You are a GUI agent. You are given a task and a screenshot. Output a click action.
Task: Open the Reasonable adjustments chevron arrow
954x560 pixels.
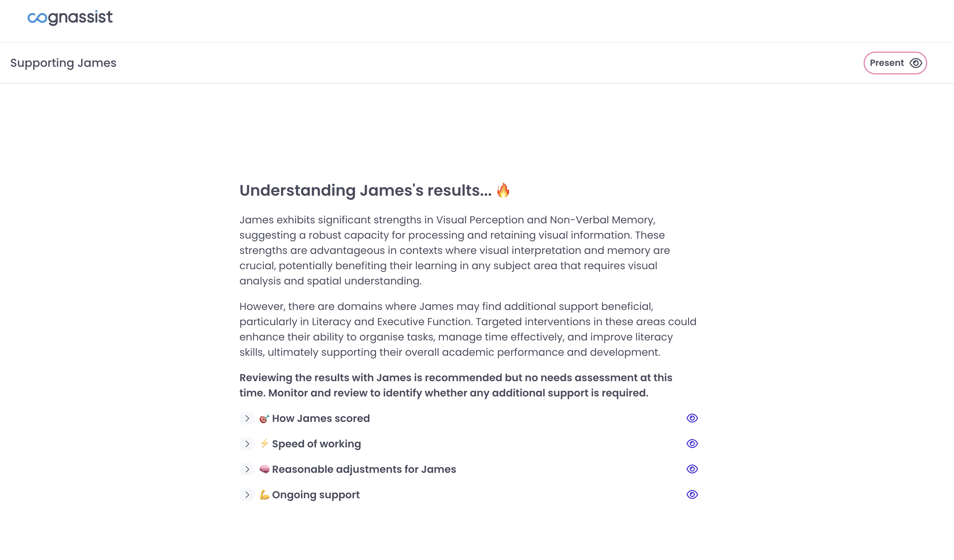[x=247, y=469]
